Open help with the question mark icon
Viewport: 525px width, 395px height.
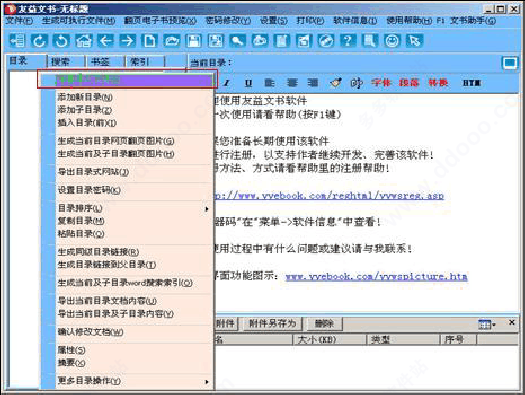point(348,41)
